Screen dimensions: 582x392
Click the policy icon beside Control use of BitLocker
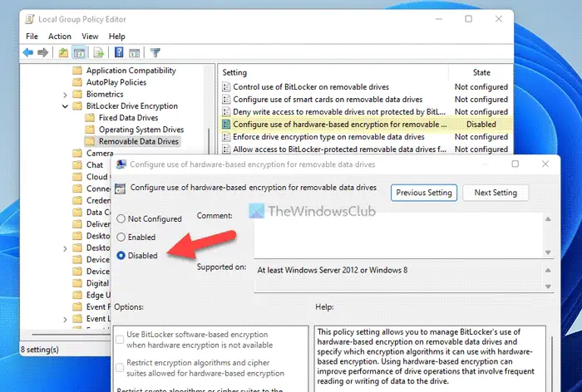[x=226, y=87]
